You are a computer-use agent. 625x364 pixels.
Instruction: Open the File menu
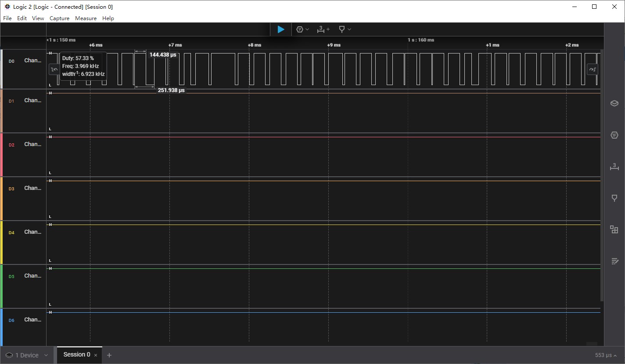point(7,18)
